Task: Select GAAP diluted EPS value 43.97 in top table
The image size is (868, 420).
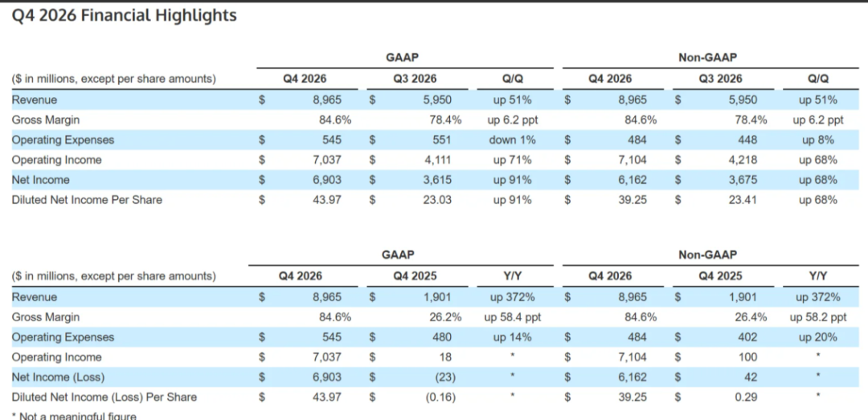Action: [327, 200]
